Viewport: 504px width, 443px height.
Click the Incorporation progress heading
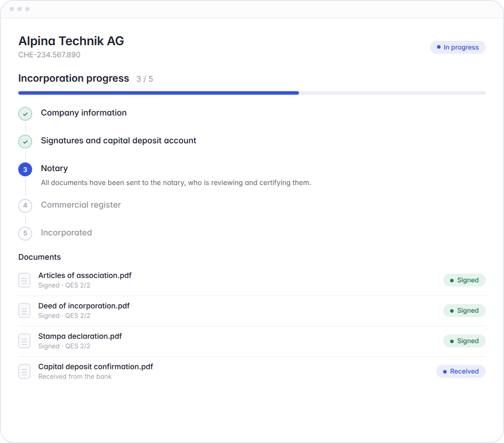tap(73, 78)
